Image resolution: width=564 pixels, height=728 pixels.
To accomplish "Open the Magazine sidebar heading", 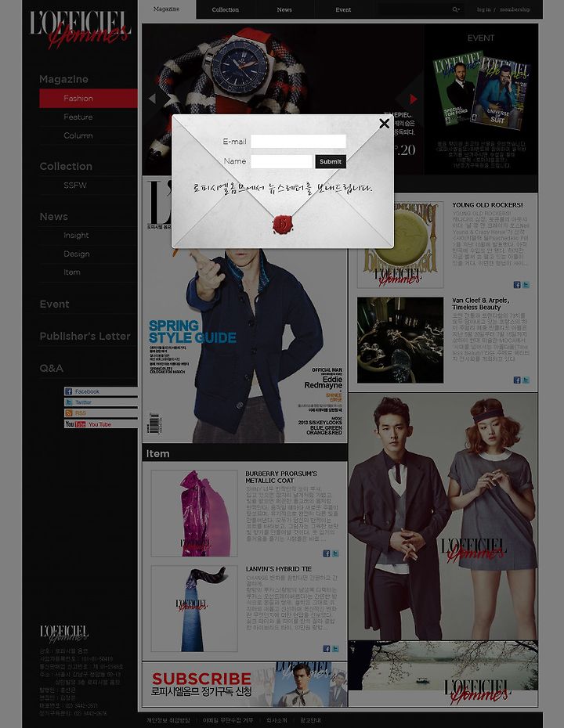I will coord(63,79).
